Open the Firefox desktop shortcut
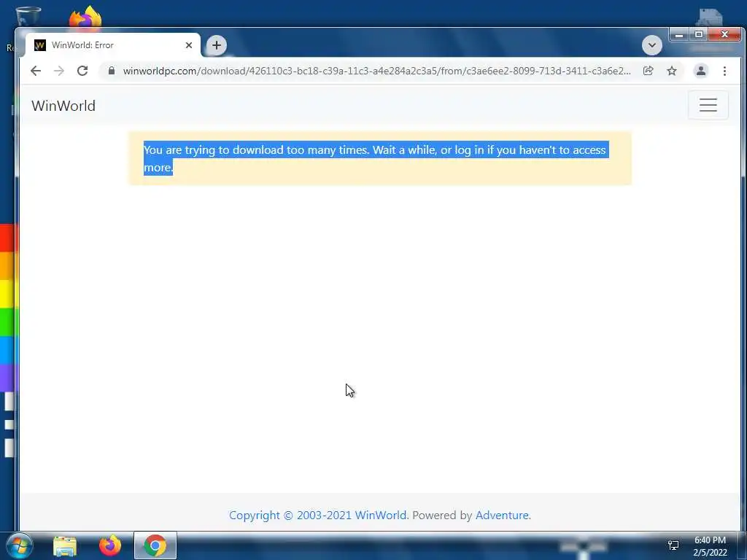This screenshot has height=560, width=747. [85, 17]
